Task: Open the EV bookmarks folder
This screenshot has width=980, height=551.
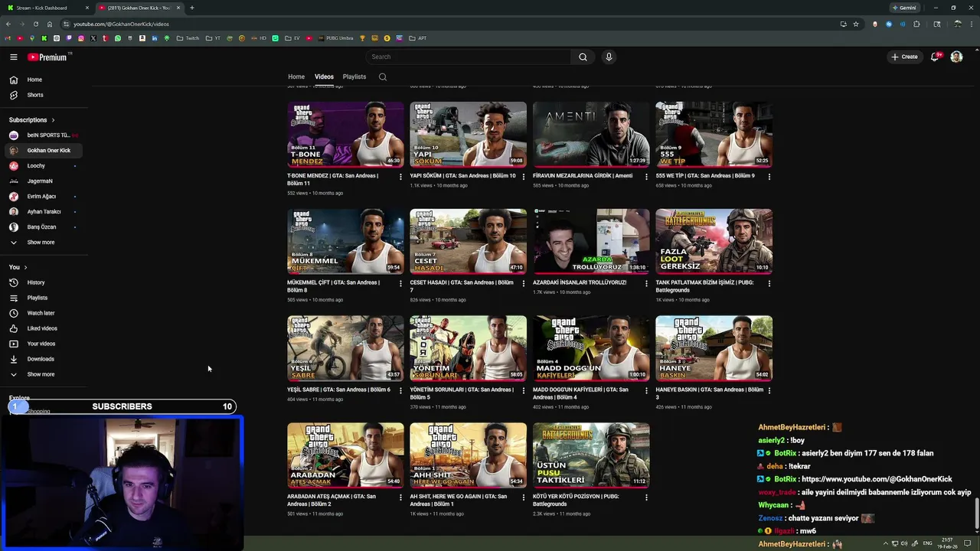Action: 292,38
